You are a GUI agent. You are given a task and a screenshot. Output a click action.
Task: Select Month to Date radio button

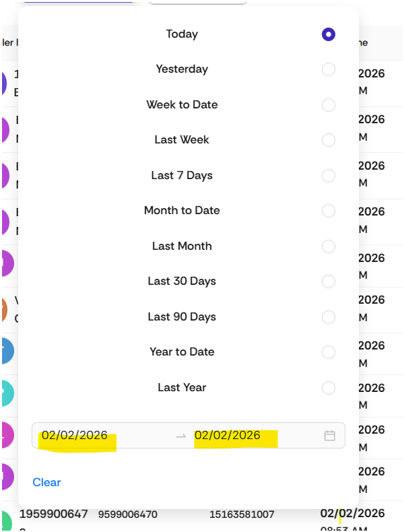pos(329,211)
